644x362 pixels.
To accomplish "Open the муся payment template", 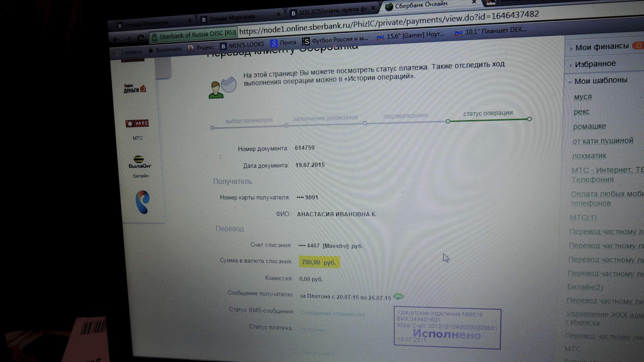I will tap(583, 97).
